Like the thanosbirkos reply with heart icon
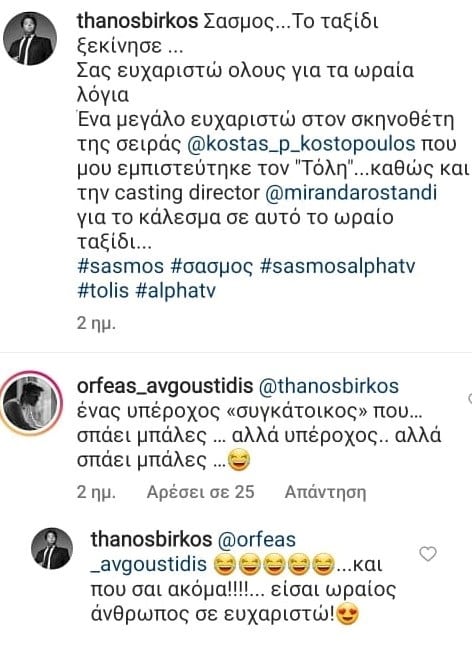 point(428,554)
